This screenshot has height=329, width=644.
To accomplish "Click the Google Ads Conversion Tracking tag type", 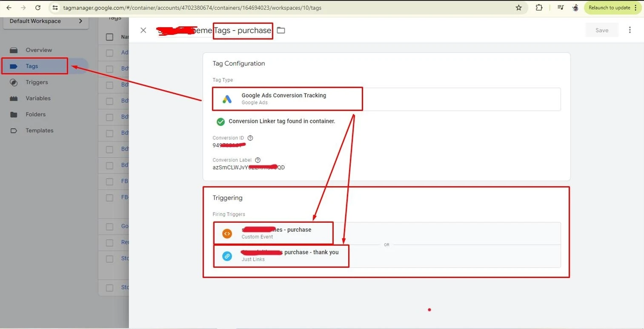I will (386, 99).
